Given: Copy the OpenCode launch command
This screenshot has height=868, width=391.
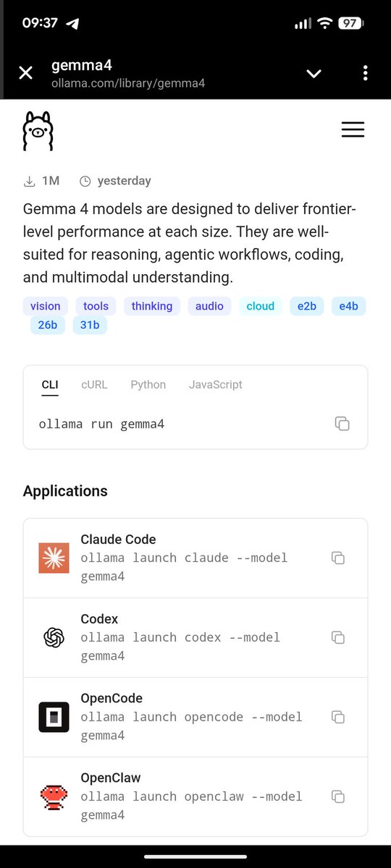Looking at the screenshot, I should pyautogui.click(x=337, y=717).
